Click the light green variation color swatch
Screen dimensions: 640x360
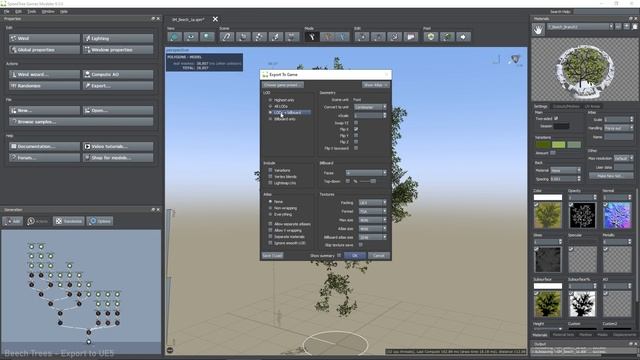click(558, 144)
